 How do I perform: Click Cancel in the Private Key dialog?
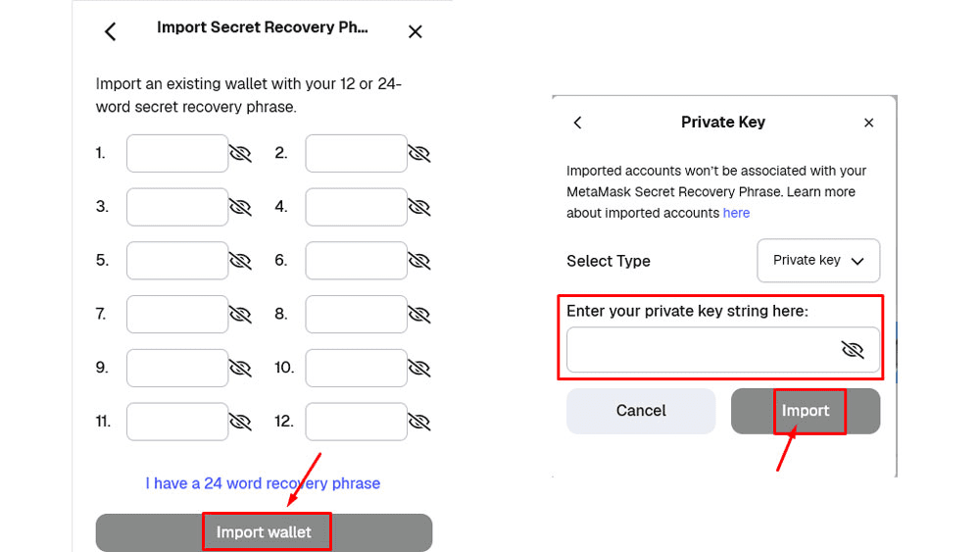(641, 411)
